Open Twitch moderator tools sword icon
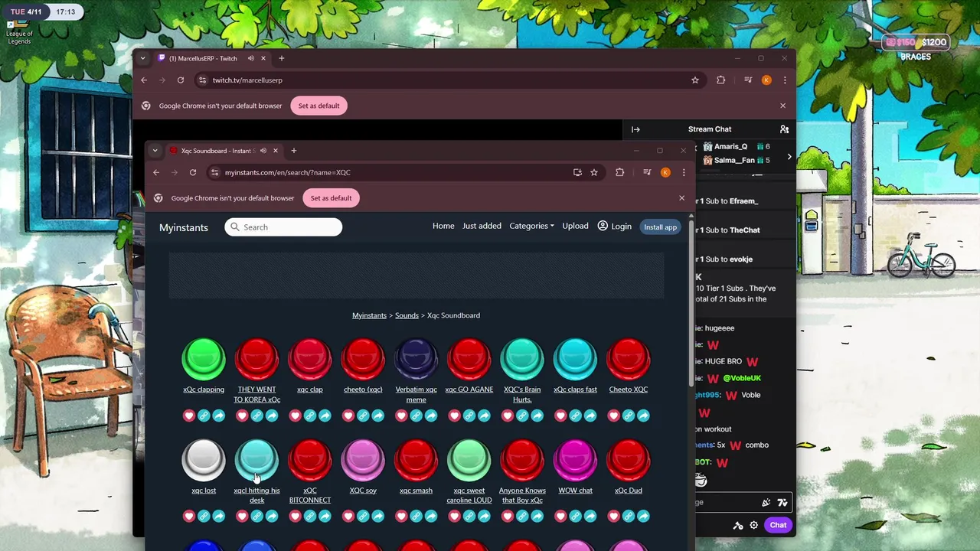Viewport: 980px width, 551px height. (738, 525)
